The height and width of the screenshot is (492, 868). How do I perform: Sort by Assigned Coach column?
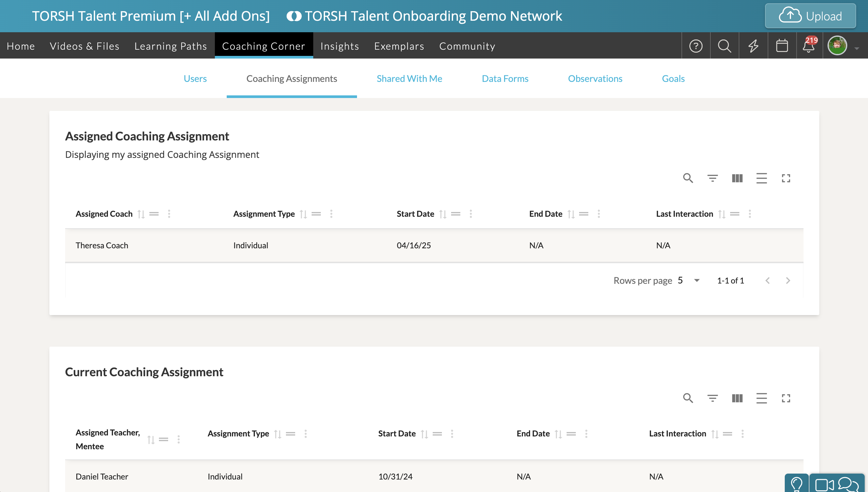coord(141,214)
